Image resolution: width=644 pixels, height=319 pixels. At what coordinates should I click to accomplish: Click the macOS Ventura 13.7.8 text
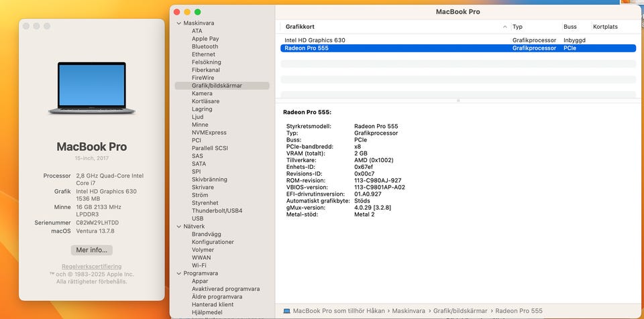(x=95, y=231)
